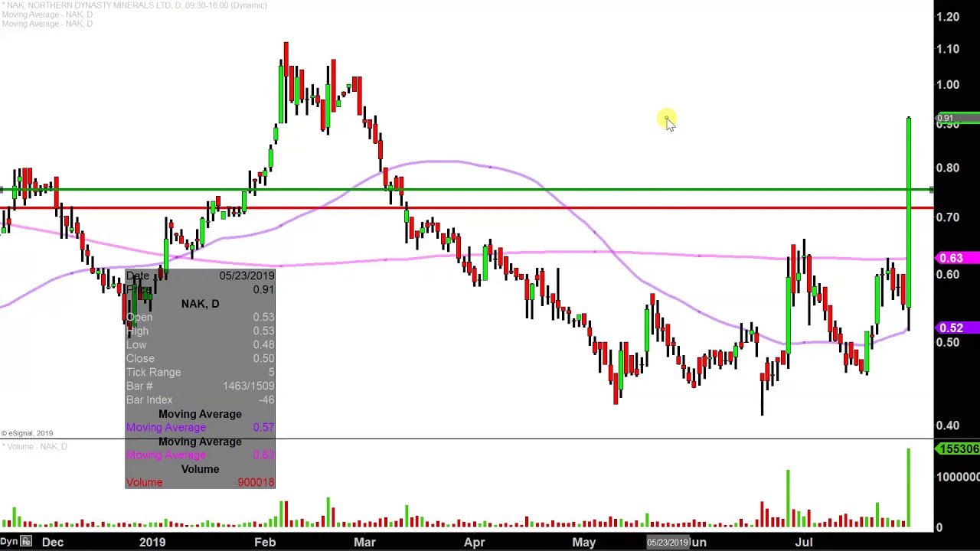Image resolution: width=980 pixels, height=551 pixels.
Task: Select the Close 0.50 row in data window
Action: coord(200,358)
